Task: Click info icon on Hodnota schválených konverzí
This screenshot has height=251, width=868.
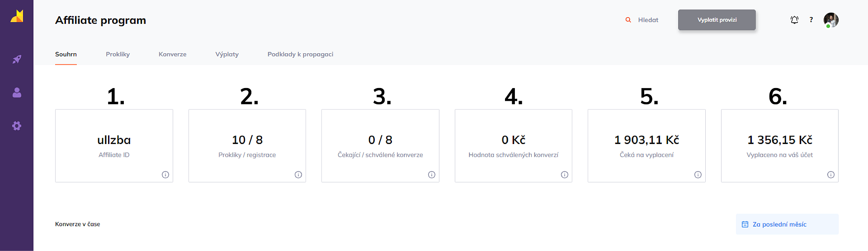Action: click(x=565, y=175)
